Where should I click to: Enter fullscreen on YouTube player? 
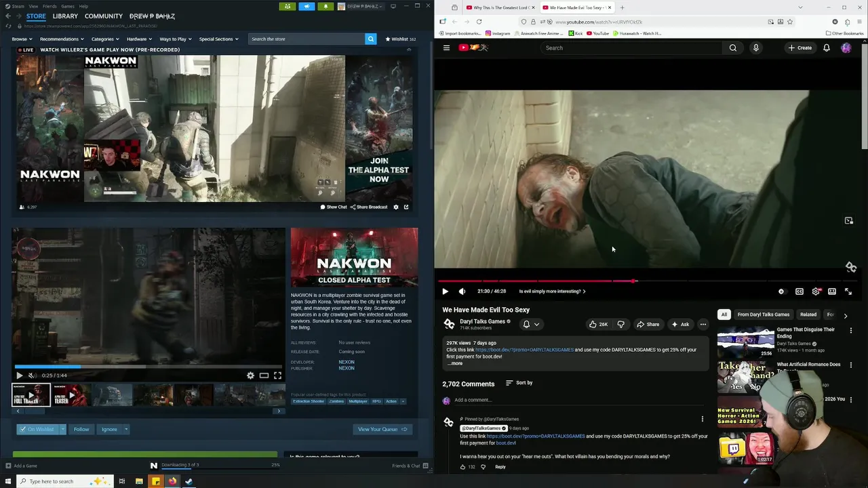(x=848, y=291)
